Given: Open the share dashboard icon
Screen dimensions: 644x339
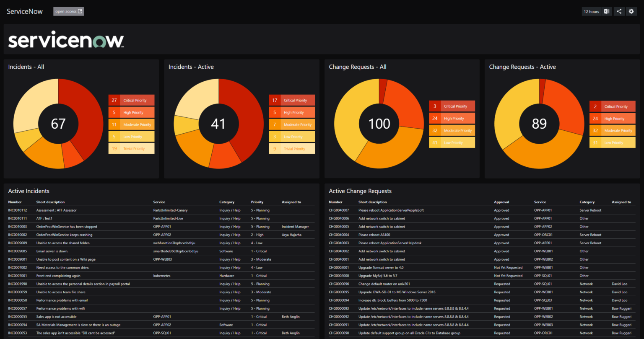Looking at the screenshot, I should (619, 11).
